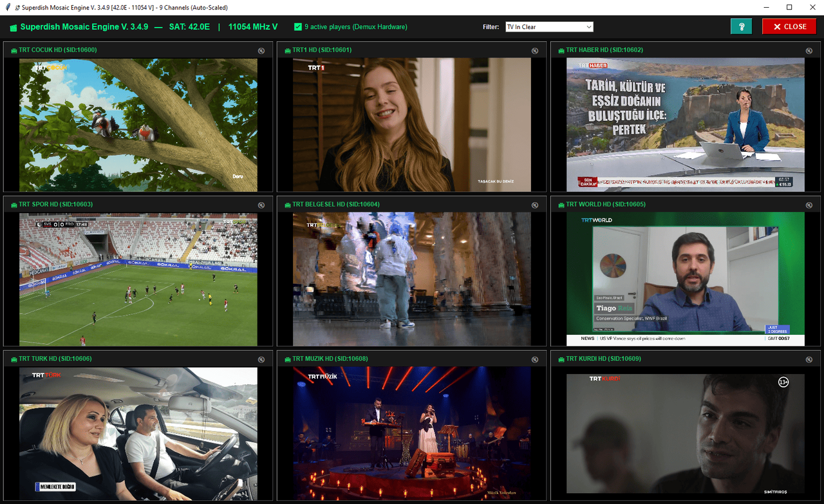Click the 11054 MHz V frequency text
The image size is (824, 504).
pyautogui.click(x=253, y=27)
